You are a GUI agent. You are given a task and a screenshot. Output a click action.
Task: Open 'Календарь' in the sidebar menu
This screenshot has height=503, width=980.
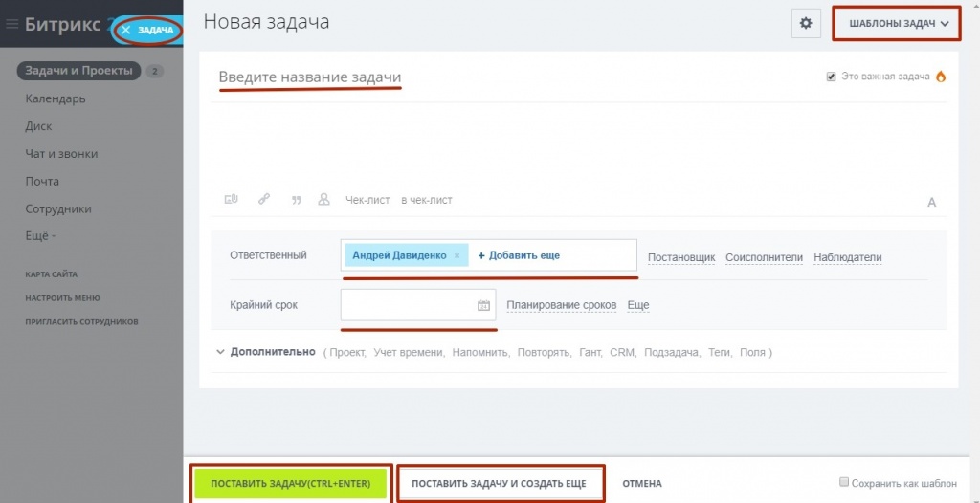56,98
